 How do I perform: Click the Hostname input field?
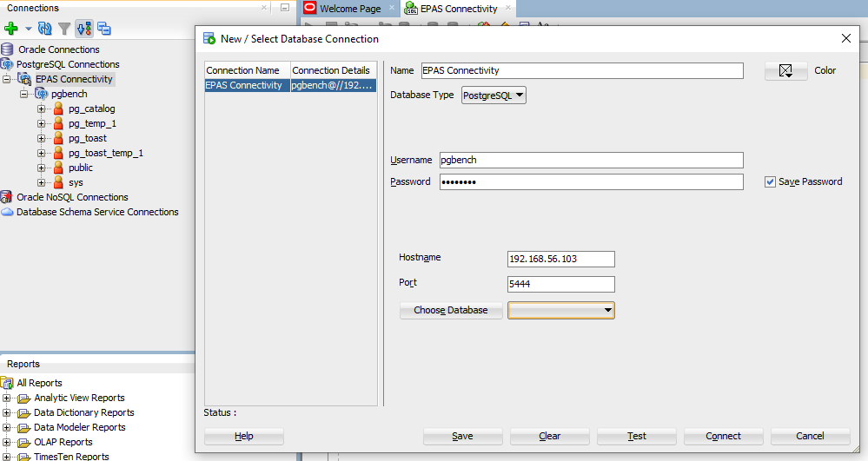[x=560, y=259]
